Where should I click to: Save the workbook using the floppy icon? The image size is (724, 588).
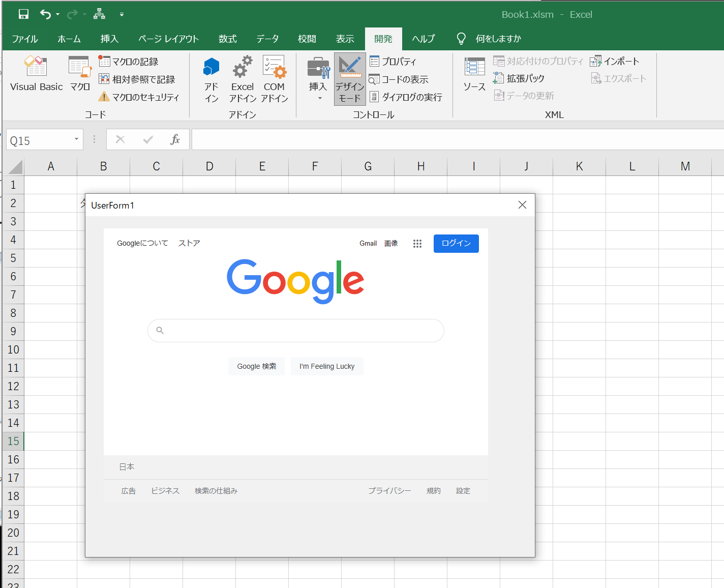23,14
